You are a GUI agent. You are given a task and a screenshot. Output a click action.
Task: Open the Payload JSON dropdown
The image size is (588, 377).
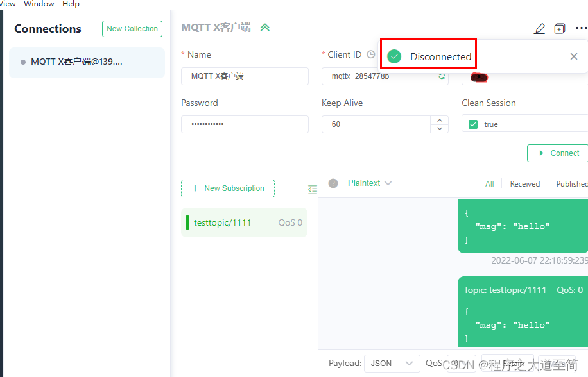pyautogui.click(x=392, y=363)
